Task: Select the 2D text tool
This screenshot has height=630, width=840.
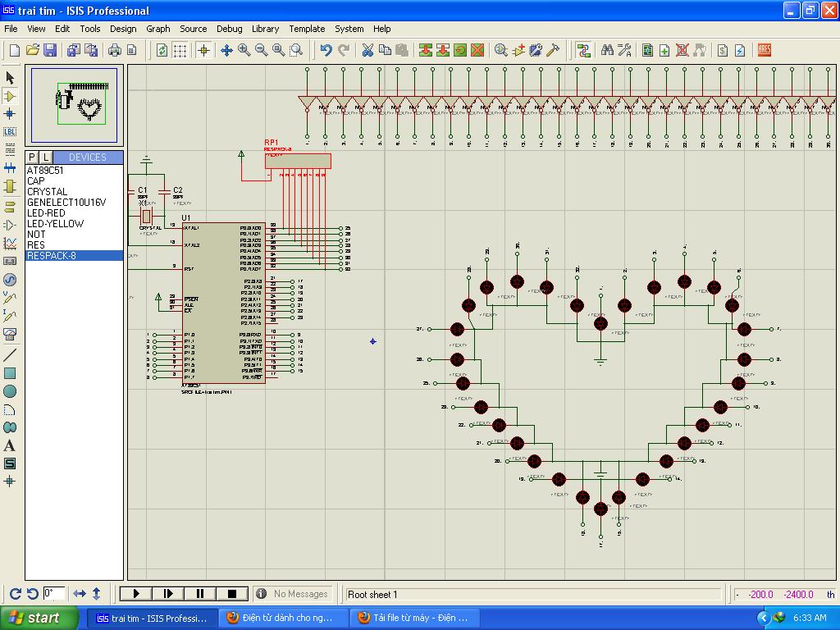Action: click(x=10, y=445)
